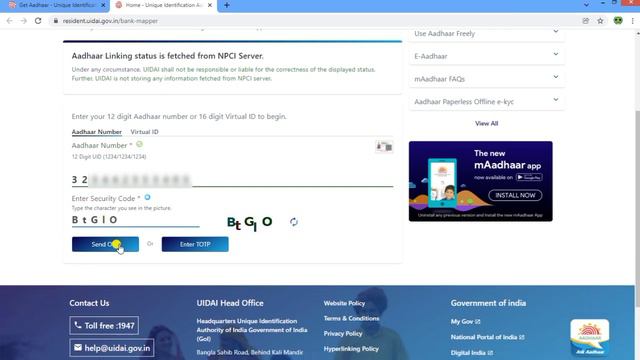Image resolution: width=640 pixels, height=360 pixels.
Task: Click the Aadhaar logo in the footer
Action: [x=589, y=338]
